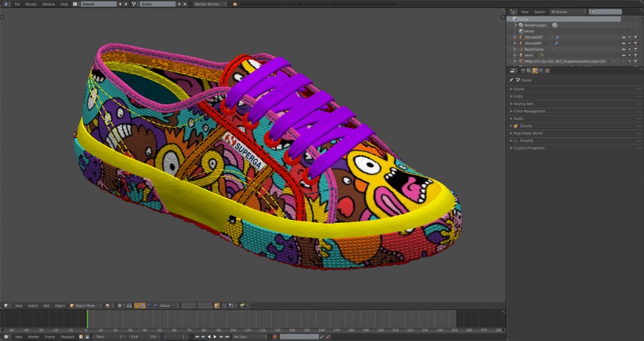644x341 pixels.
Task: Open the Info editor type icon
Action: click(x=6, y=4)
